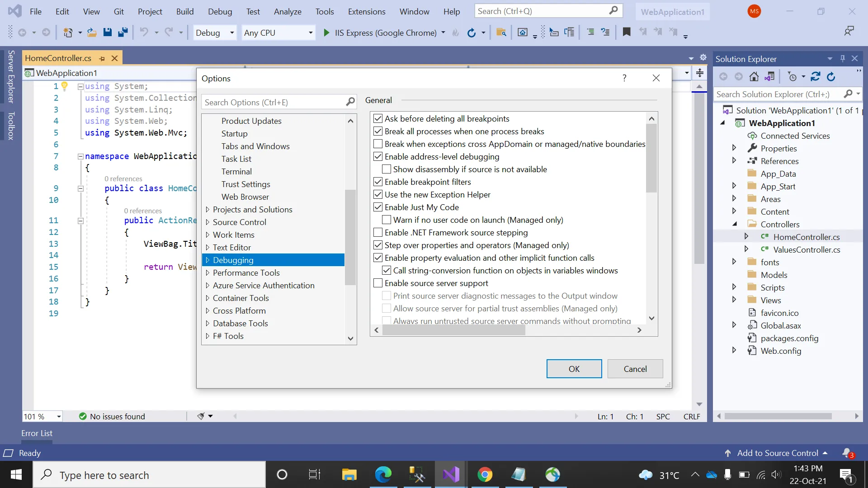Click the Switch Views icon in Solution Explorer
This screenshot has width=868, height=488.
[x=769, y=77]
